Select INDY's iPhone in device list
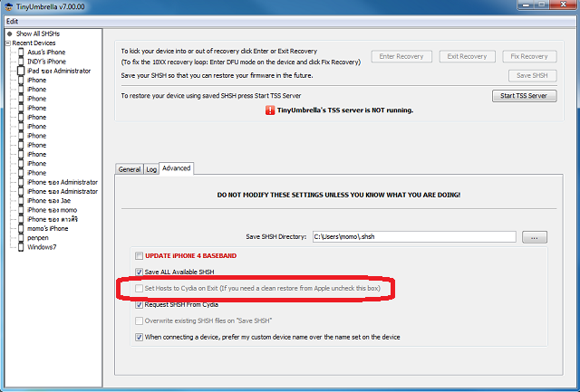The width and height of the screenshot is (580, 392). [46, 62]
